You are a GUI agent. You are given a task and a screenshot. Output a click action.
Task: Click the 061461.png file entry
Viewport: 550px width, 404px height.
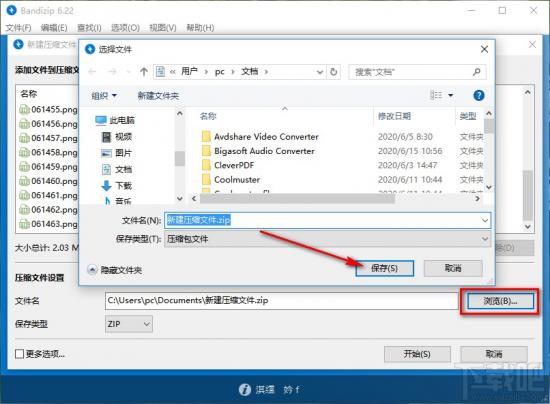point(48,195)
